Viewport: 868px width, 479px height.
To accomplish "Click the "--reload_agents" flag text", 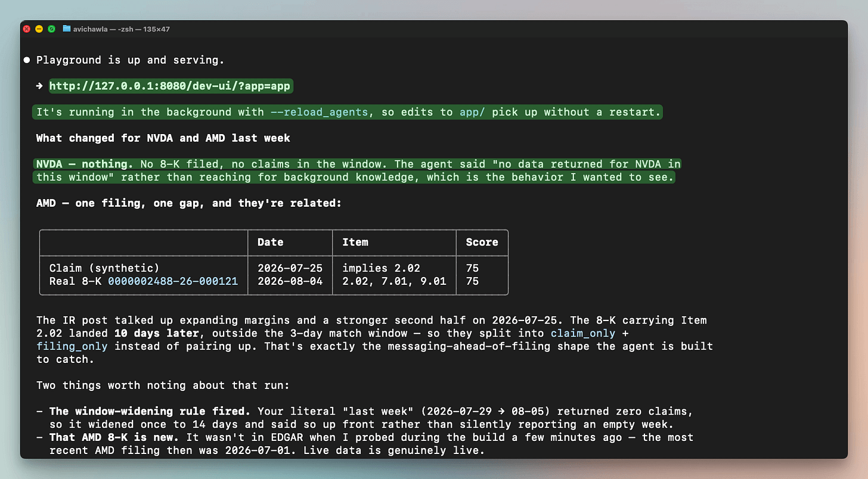I will pyautogui.click(x=319, y=112).
